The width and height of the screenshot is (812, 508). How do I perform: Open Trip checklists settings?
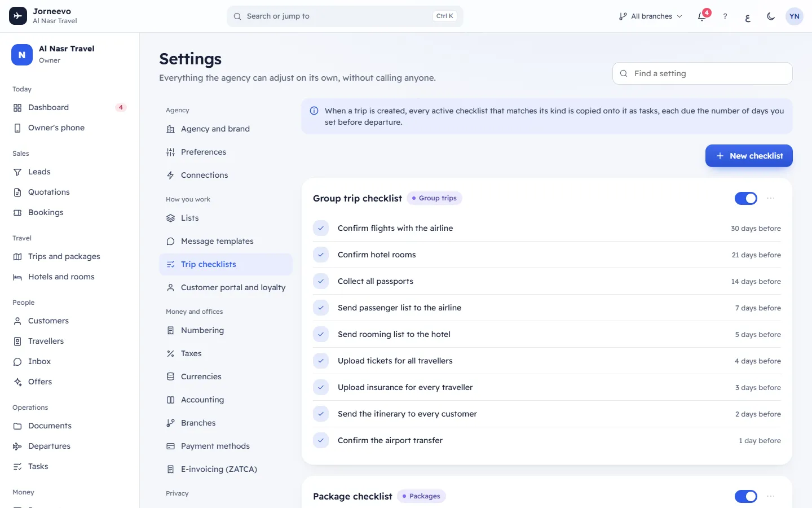coord(226,264)
